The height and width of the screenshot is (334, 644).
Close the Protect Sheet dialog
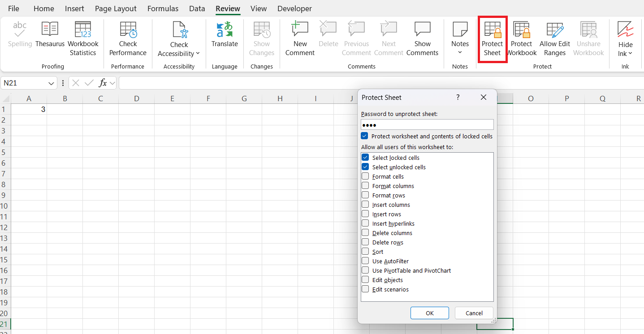(483, 97)
